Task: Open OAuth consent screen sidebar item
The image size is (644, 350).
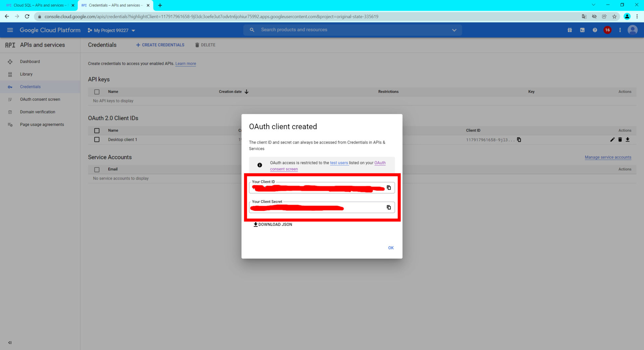Action: click(40, 99)
